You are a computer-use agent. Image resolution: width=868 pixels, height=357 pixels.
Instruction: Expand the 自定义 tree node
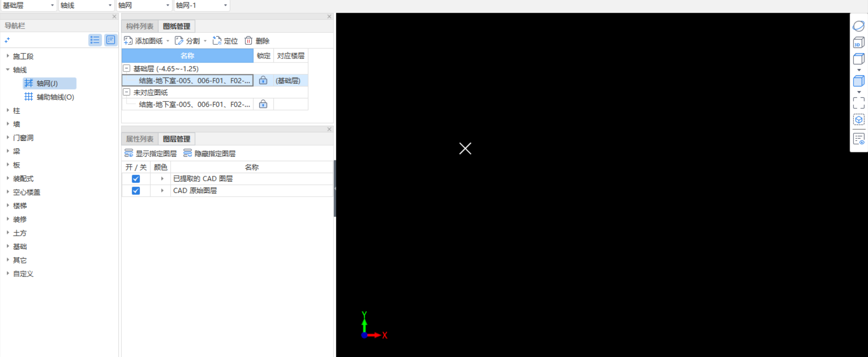(8, 274)
